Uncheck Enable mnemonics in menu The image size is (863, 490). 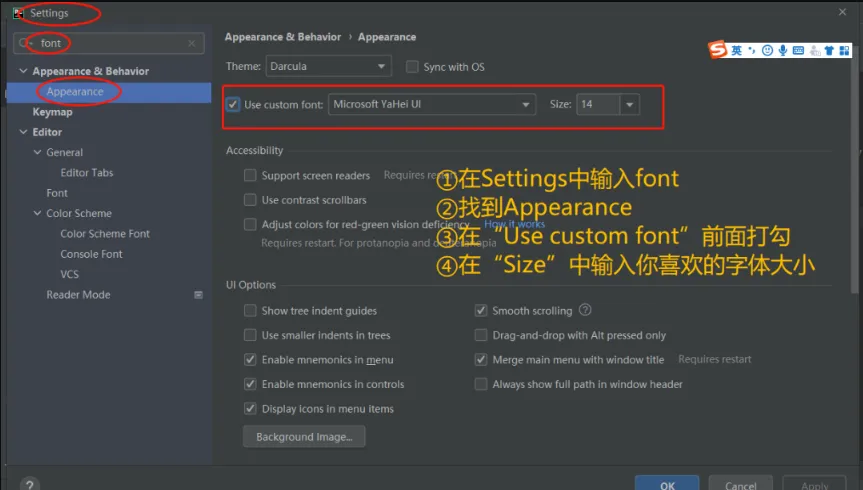[250, 360]
